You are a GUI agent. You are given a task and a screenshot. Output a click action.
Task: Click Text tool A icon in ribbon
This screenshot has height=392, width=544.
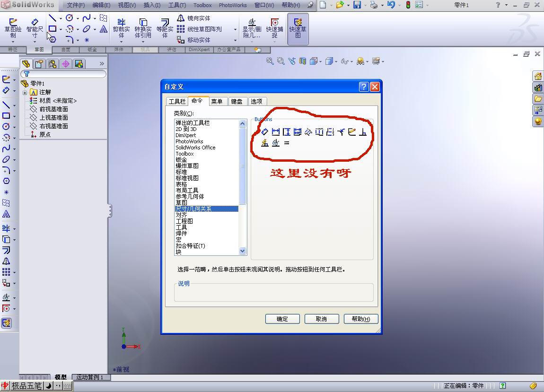[x=104, y=29]
